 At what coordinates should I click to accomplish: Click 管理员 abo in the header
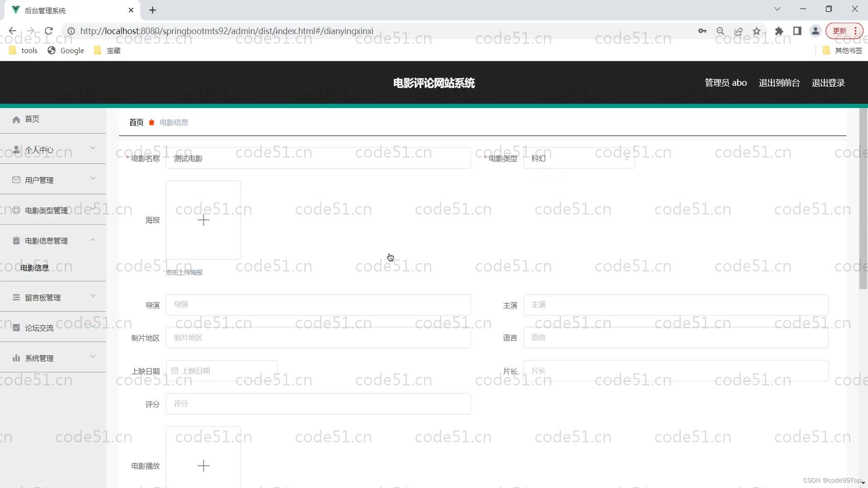726,83
